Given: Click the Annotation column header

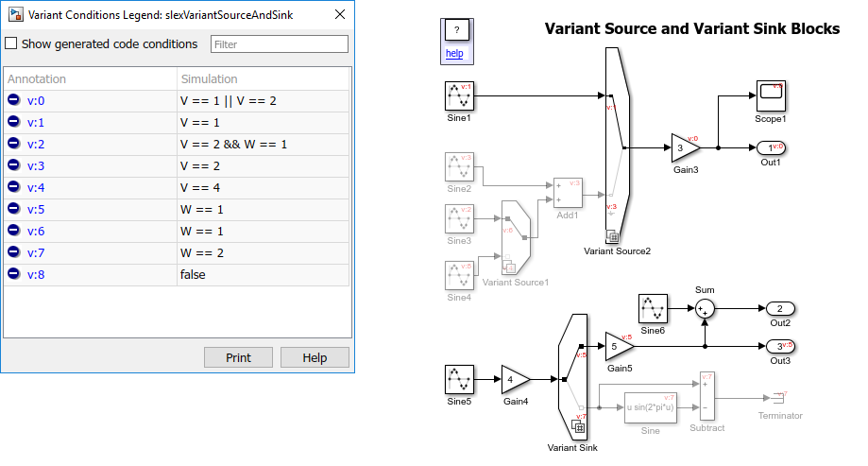Looking at the screenshot, I should click(x=91, y=78).
